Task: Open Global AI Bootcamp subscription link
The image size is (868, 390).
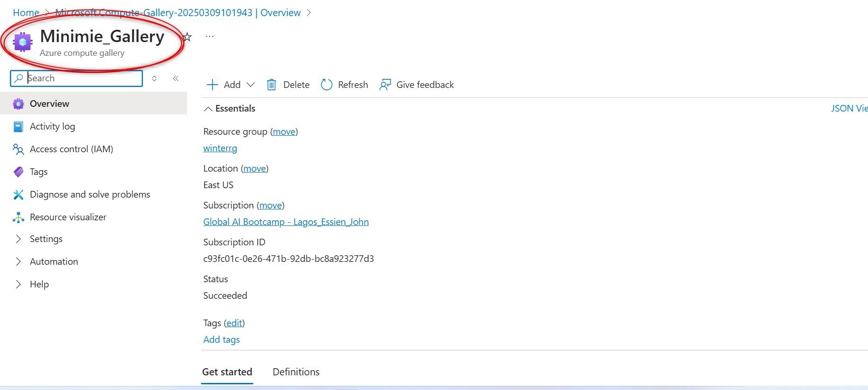Action: [286, 222]
